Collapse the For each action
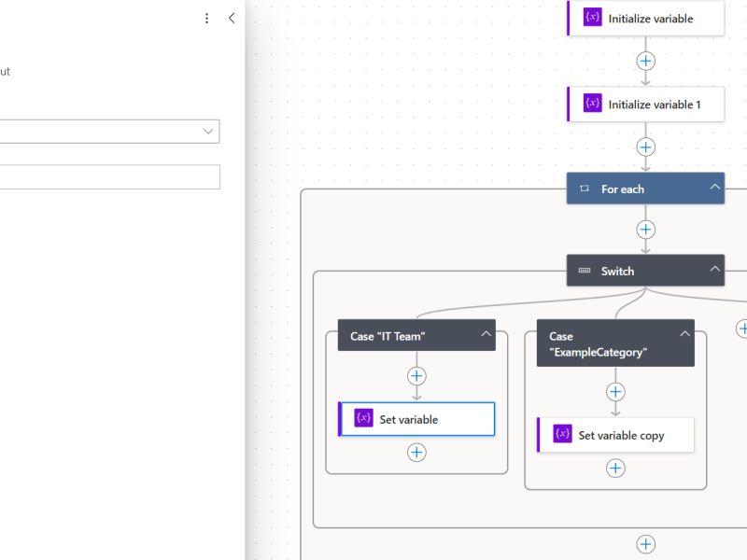 (x=715, y=188)
